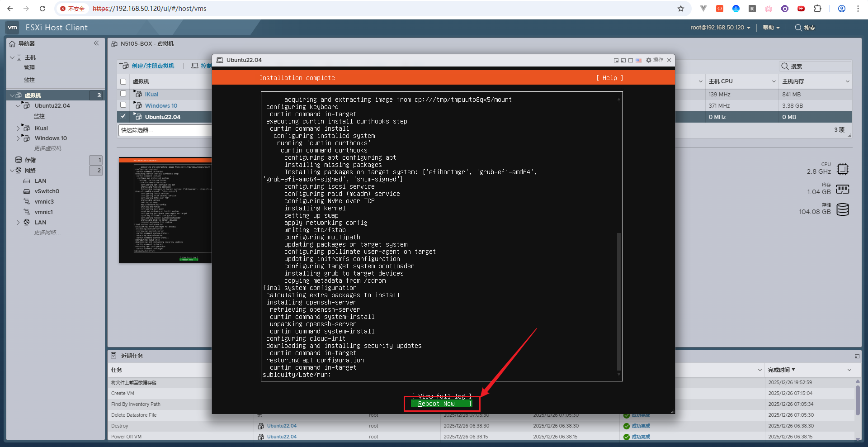
Task: Click the 存储 storage icon in navigator
Action: 19,160
